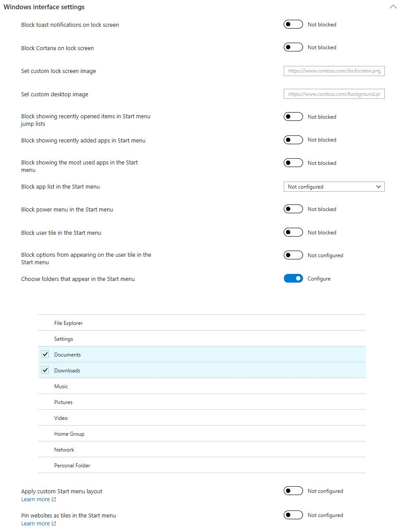Click the custom lock screen image field
The height and width of the screenshot is (532, 402).
334,71
